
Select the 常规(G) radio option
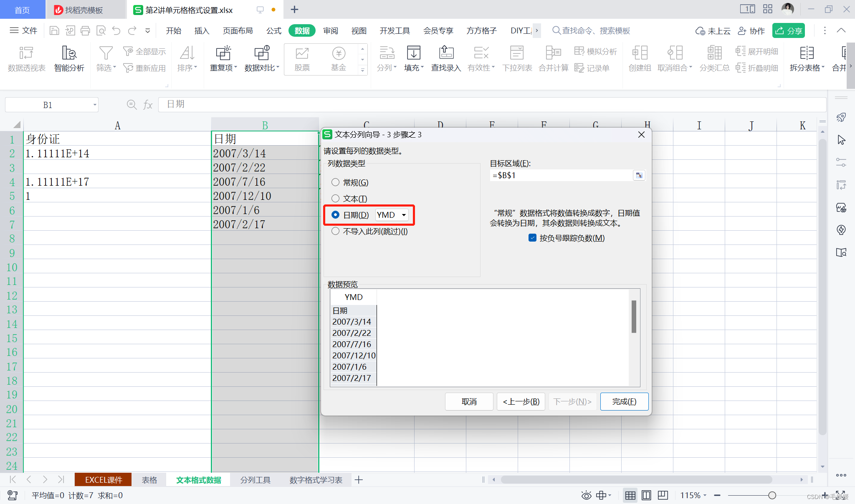(x=335, y=182)
